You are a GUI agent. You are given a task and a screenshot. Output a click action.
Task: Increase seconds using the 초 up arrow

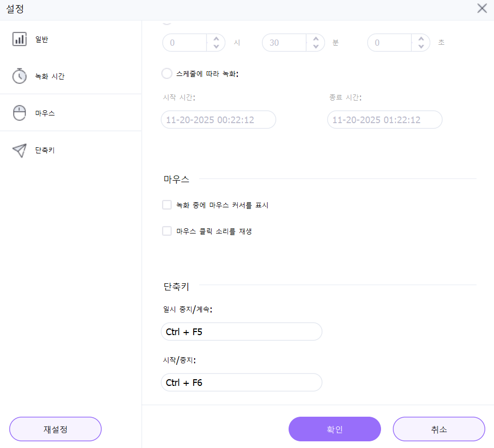[x=421, y=39]
